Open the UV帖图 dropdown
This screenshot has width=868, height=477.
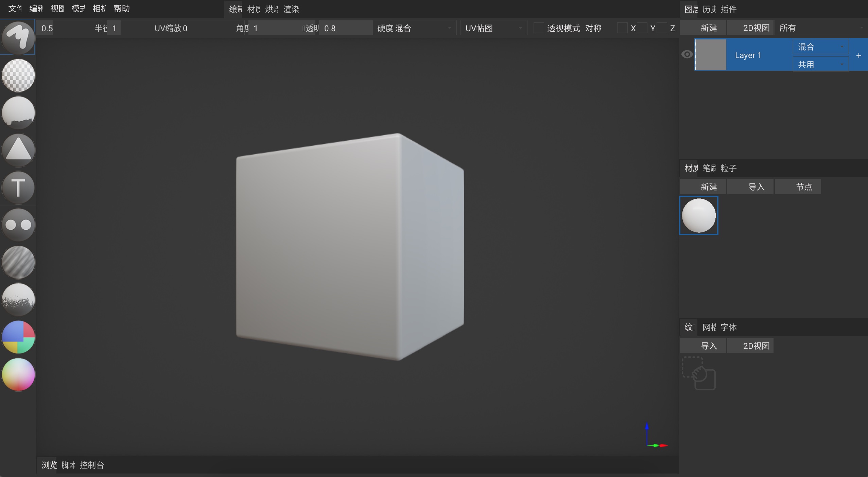(493, 28)
